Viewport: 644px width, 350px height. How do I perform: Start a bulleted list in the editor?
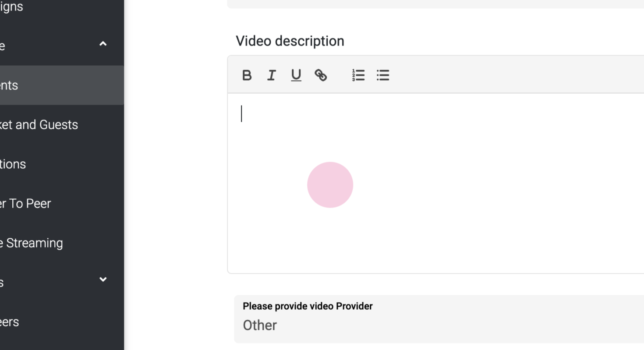click(383, 75)
